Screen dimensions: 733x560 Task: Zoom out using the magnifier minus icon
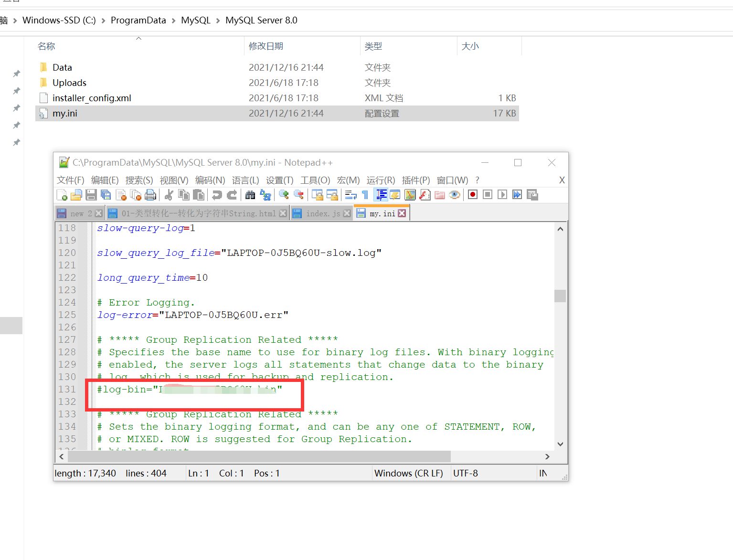click(x=298, y=195)
